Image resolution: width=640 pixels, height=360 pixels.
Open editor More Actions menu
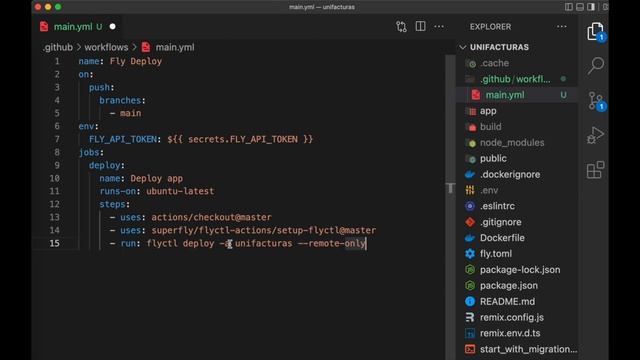439,27
